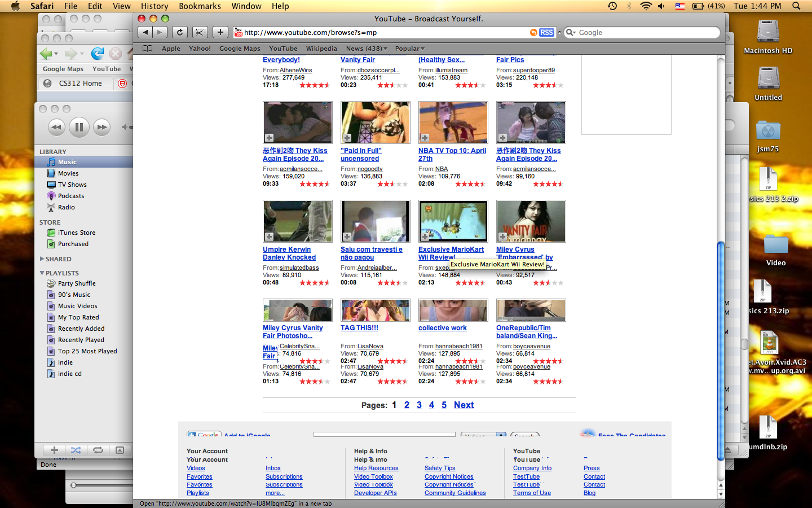Add Paid In Full video to quicklist

(x=347, y=138)
